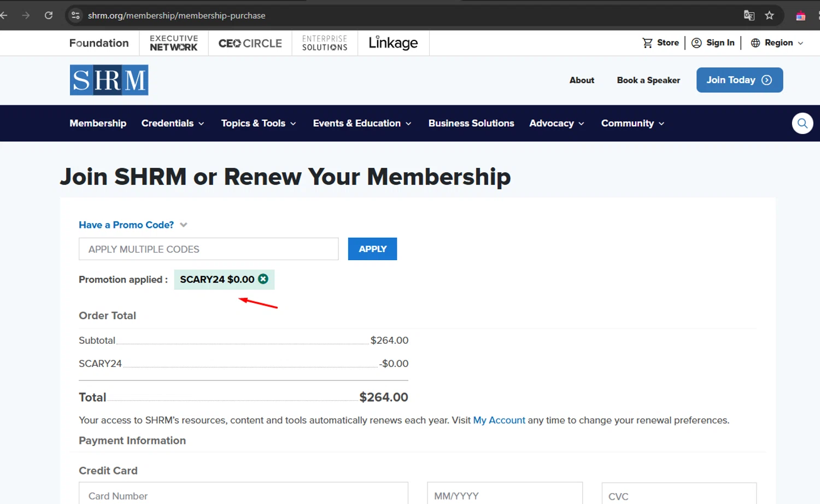Screen dimensions: 820x504
Task: Expand the Events & Education menu
Action: [362, 123]
